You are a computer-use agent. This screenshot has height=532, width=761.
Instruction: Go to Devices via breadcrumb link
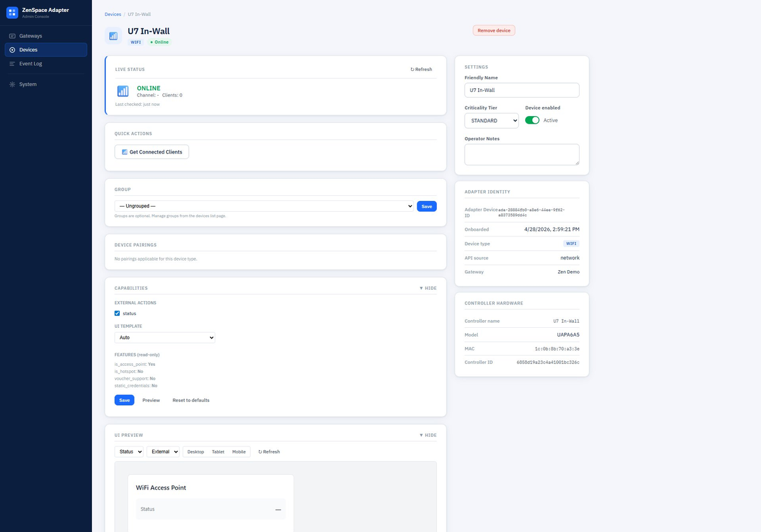[x=113, y=14]
